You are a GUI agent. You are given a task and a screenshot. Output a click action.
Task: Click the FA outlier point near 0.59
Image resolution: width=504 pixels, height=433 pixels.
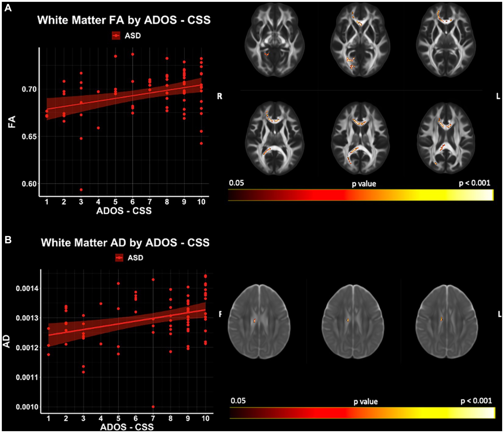tap(81, 190)
